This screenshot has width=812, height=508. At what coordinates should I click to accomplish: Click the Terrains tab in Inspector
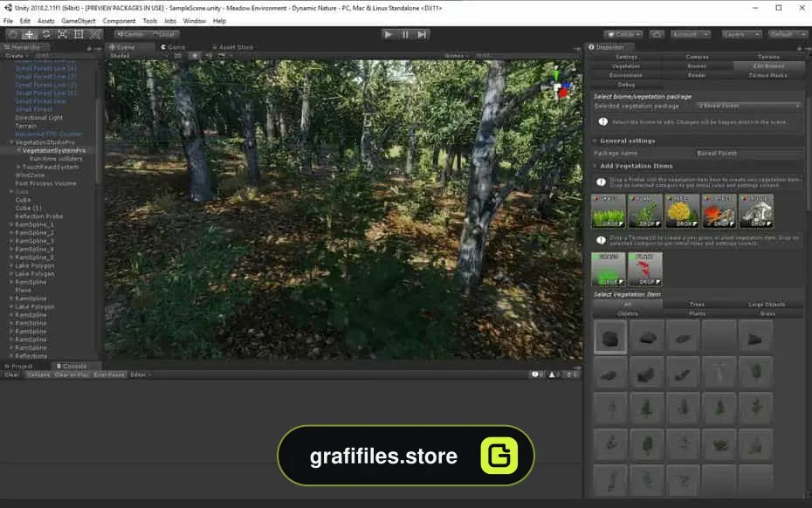(768, 57)
